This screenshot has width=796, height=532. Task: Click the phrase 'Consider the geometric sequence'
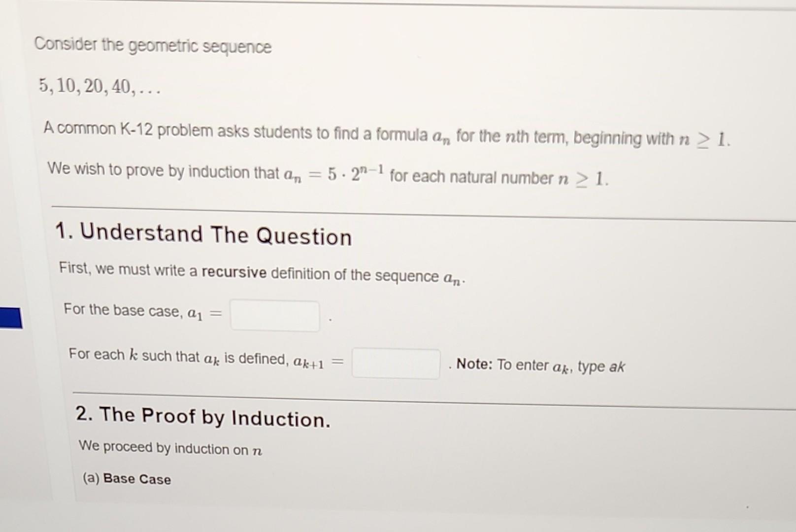tap(153, 47)
